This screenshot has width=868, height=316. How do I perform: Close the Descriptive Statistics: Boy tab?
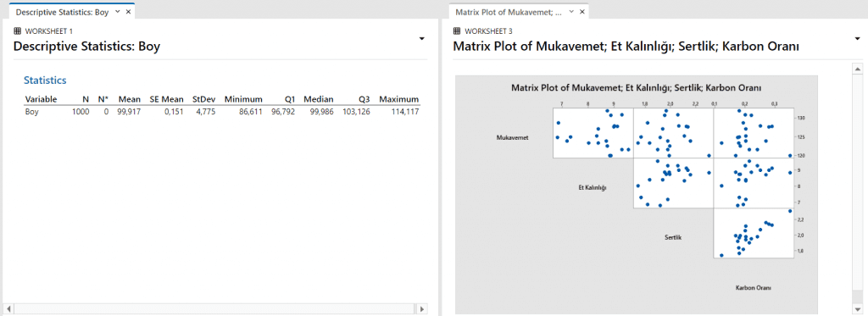click(x=129, y=12)
